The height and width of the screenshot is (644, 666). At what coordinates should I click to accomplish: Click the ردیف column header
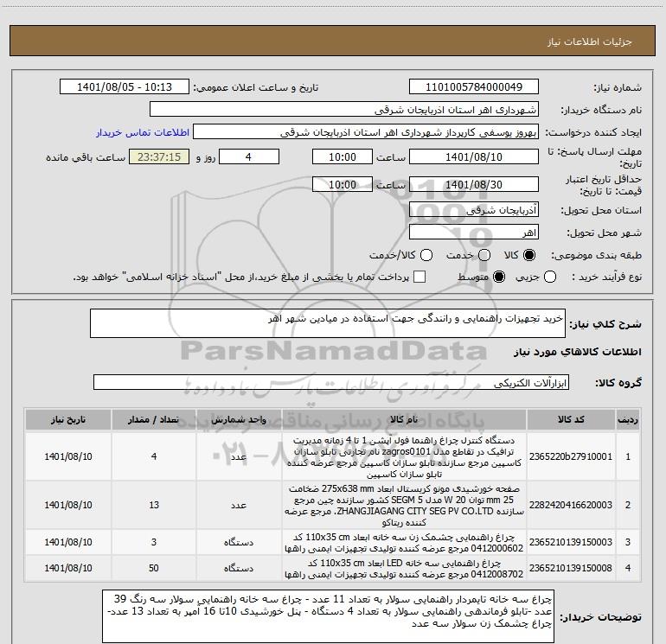[x=628, y=419]
